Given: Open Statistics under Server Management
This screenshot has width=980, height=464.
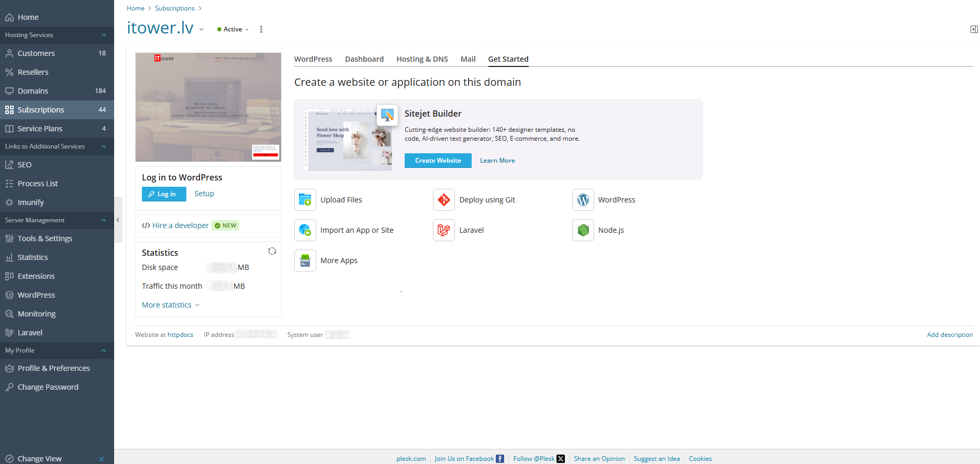Looking at the screenshot, I should 57,257.
